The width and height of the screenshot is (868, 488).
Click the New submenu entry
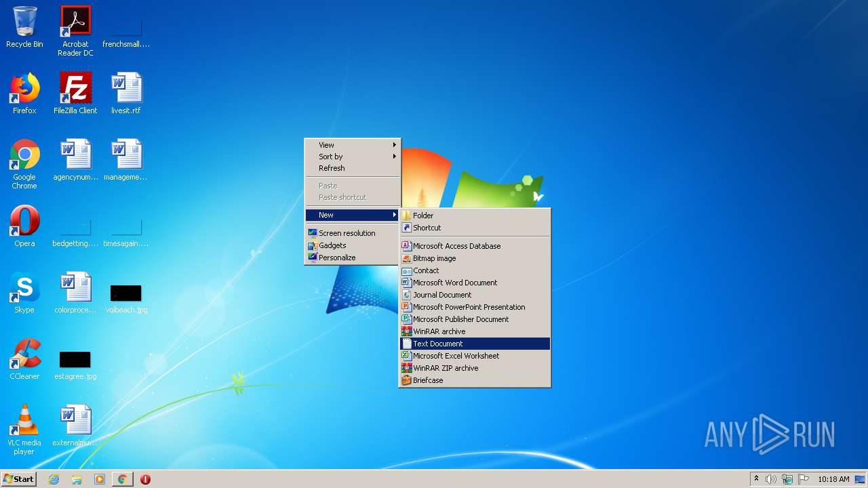pyautogui.click(x=353, y=215)
